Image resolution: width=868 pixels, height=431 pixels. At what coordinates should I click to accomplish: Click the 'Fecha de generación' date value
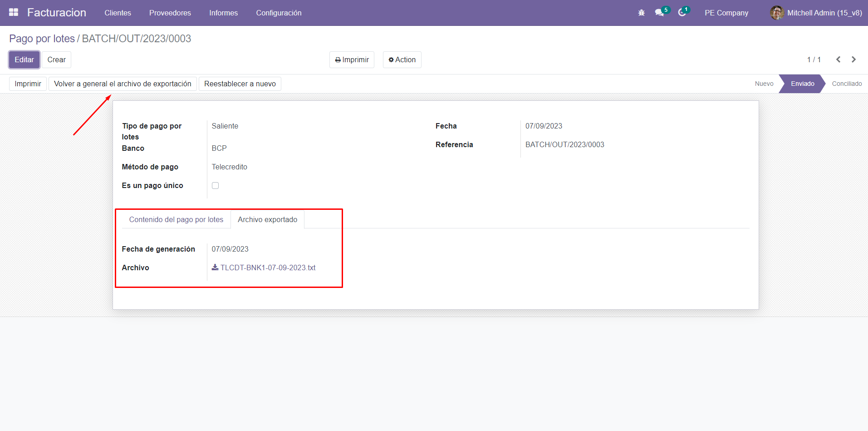230,249
